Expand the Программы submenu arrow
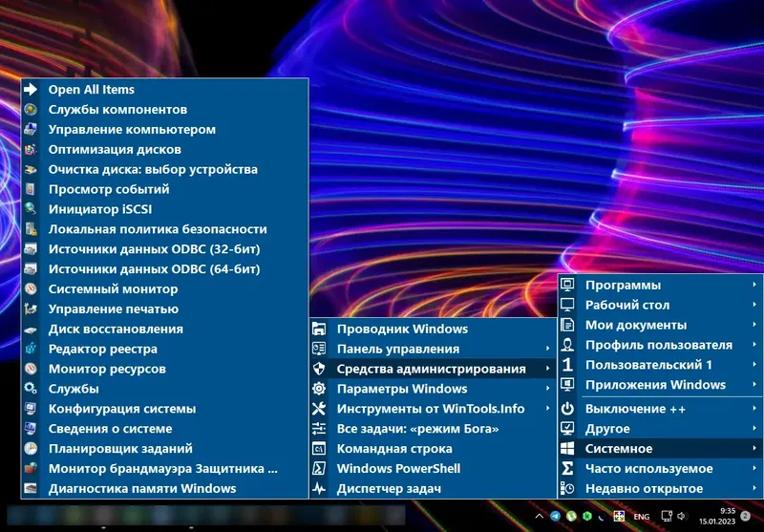Screen dimensions: 764x532 754,285
